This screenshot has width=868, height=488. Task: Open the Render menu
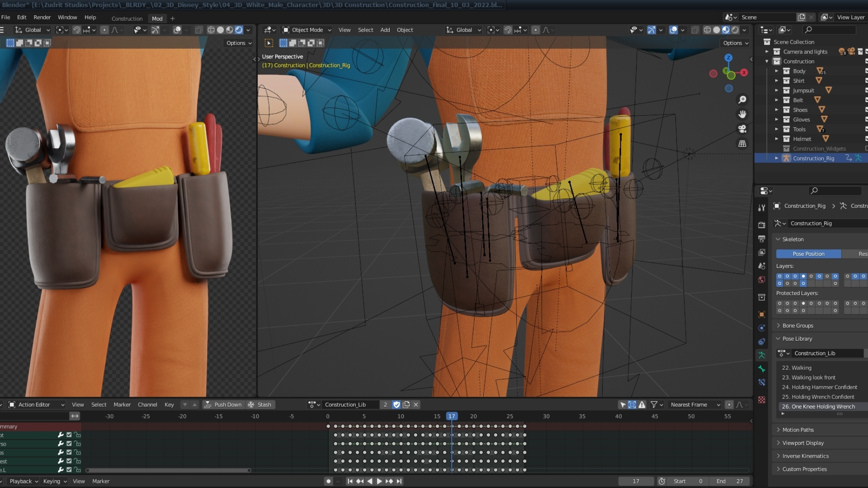coord(42,17)
